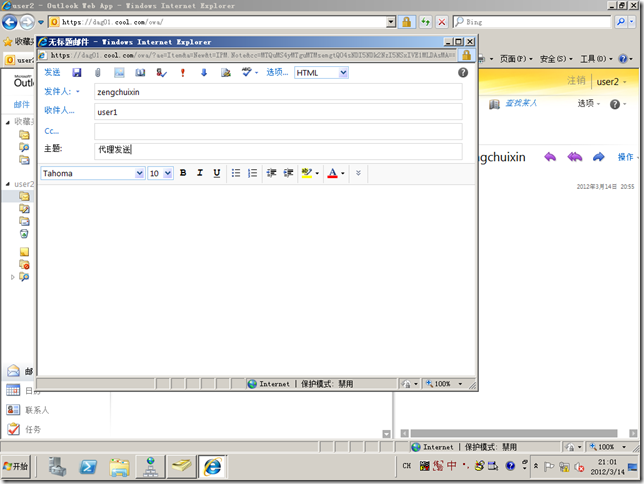The height and width of the screenshot is (484, 644).
Task: Open the 选项 menu in compose toolbar
Action: 276,72
